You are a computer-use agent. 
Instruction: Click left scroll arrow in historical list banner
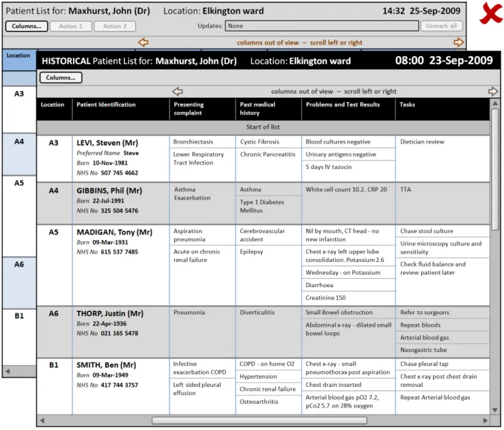[178, 92]
